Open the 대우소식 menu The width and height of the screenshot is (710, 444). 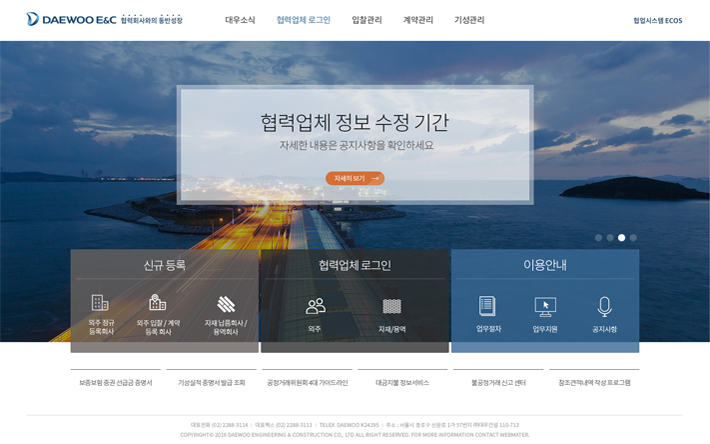coord(240,20)
